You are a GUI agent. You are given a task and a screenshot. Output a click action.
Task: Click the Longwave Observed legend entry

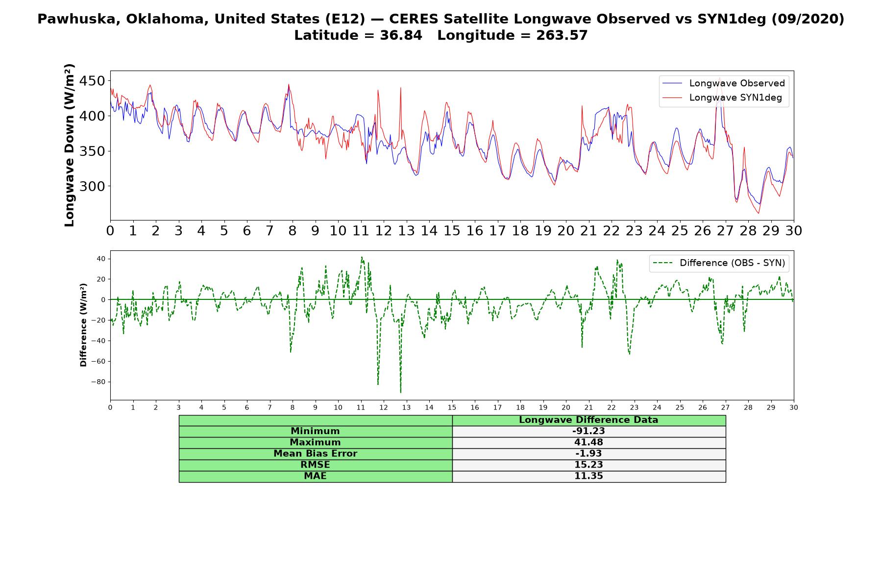[723, 83]
